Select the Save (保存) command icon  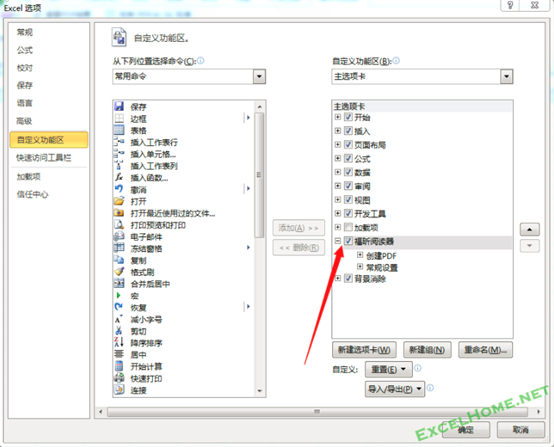click(119, 106)
